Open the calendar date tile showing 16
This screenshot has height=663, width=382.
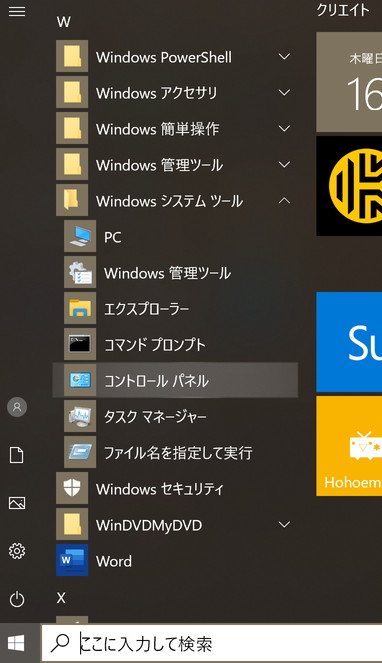tap(349, 82)
